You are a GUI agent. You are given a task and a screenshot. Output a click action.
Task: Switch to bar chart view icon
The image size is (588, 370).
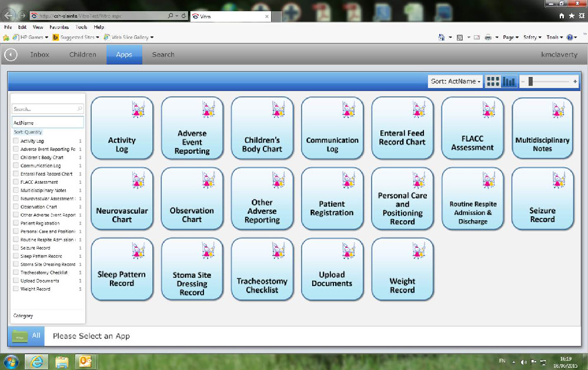(509, 82)
